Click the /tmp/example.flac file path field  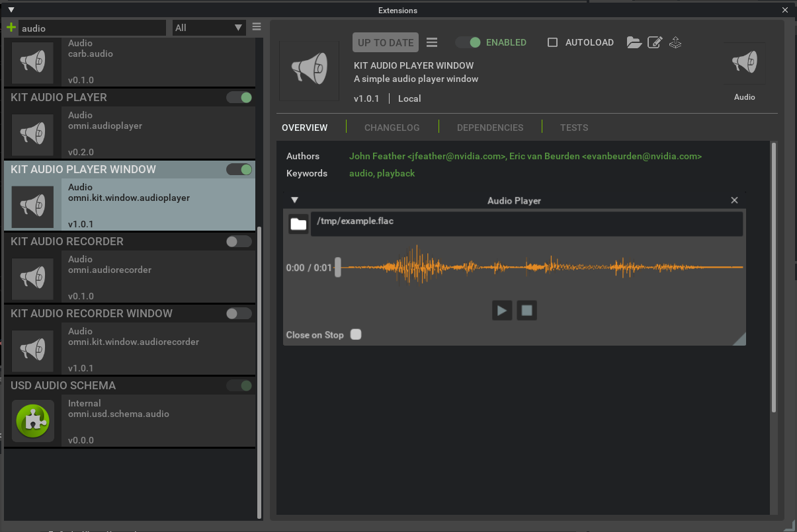(x=526, y=224)
